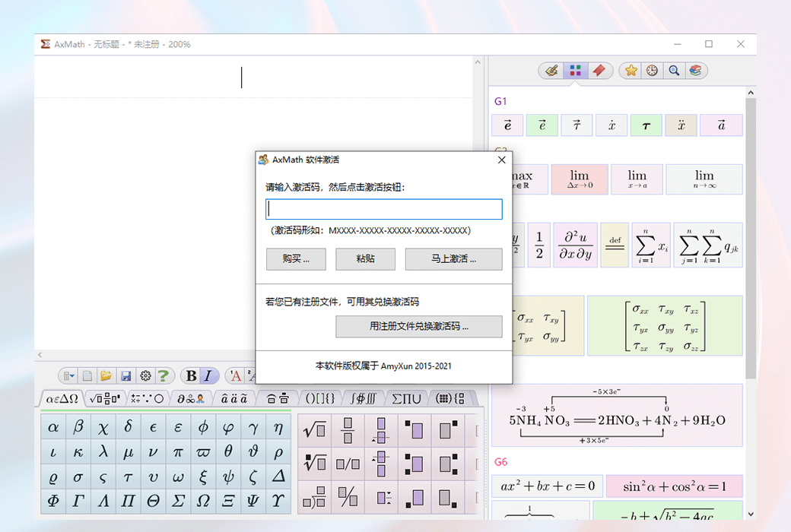Open favorites with the star icon
Image resolution: width=791 pixels, height=532 pixels.
pyautogui.click(x=631, y=71)
